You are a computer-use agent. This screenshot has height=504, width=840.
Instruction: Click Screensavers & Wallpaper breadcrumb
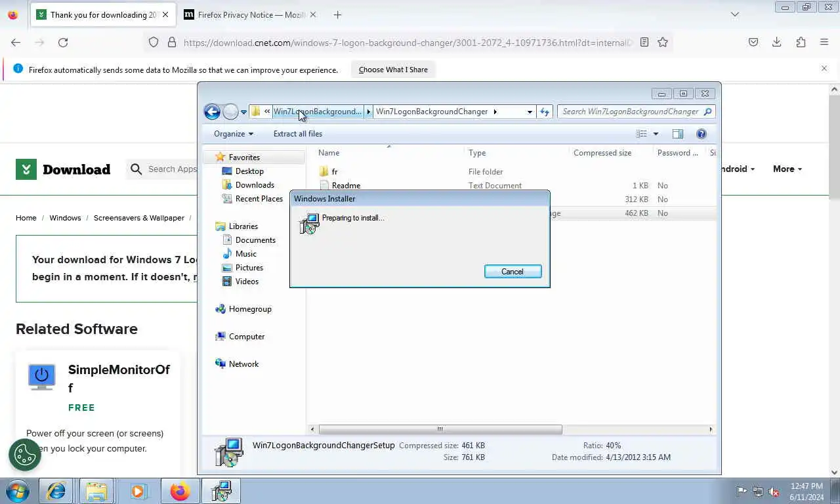(x=139, y=218)
